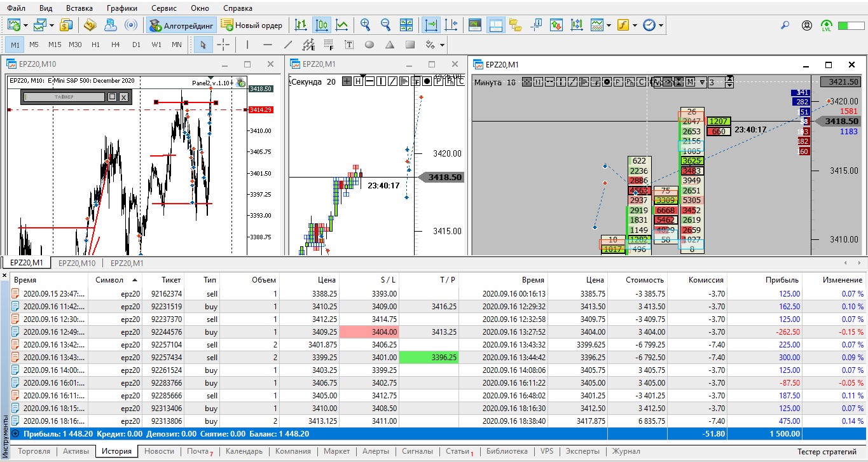The image size is (868, 462).
Task: Open the chart profiles icon
Action: coord(40,25)
